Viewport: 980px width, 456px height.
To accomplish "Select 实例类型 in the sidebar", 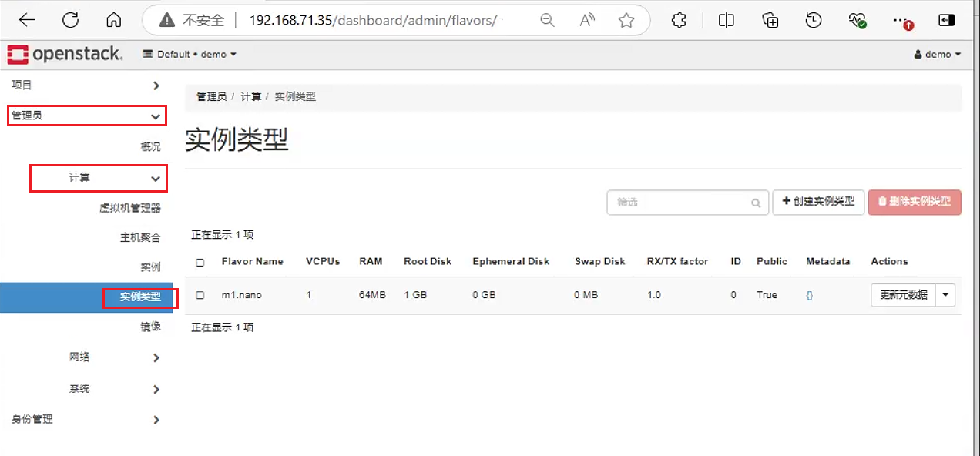I will tap(140, 297).
